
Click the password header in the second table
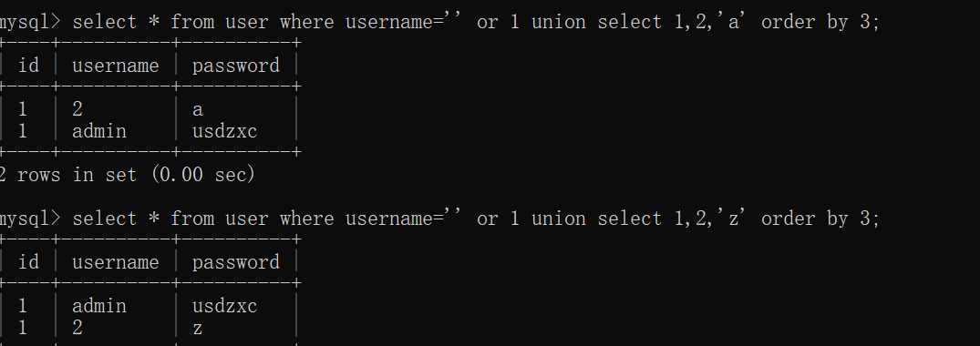(235, 262)
